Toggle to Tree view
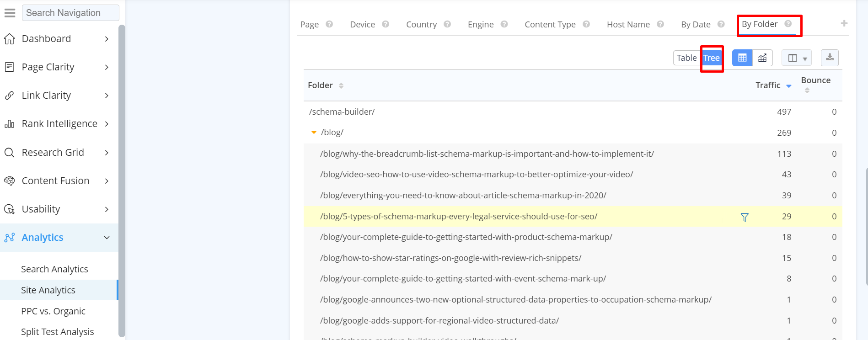Image resolution: width=868 pixels, height=340 pixels. [711, 58]
